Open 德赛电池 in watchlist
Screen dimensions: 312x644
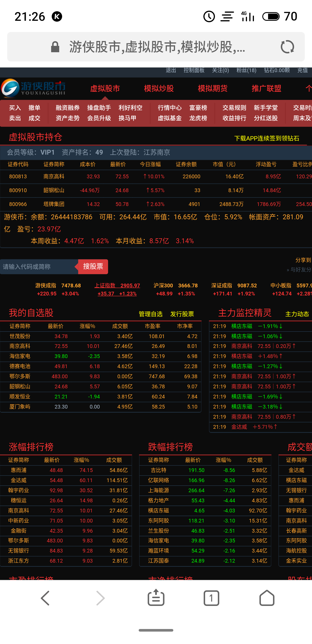20,366
